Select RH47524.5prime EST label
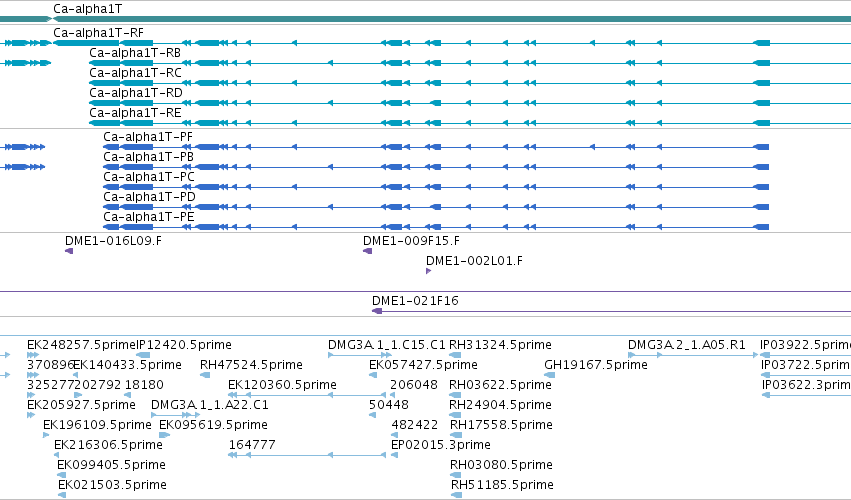 pos(251,365)
